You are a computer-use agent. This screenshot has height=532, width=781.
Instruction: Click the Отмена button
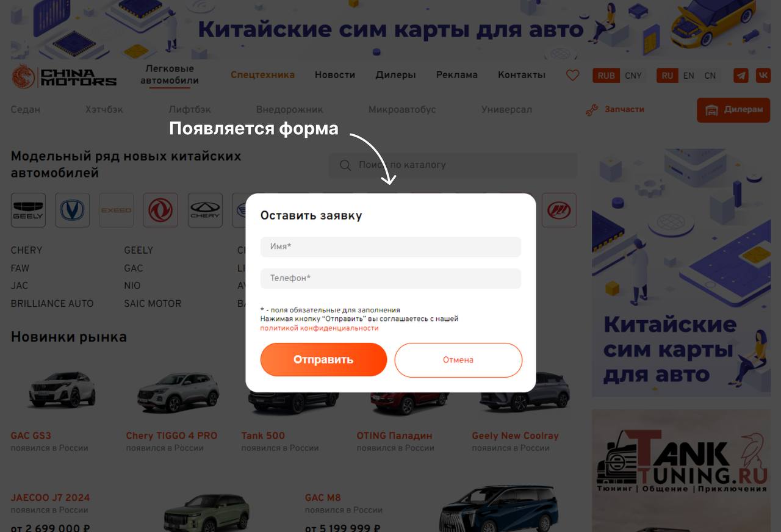click(458, 360)
